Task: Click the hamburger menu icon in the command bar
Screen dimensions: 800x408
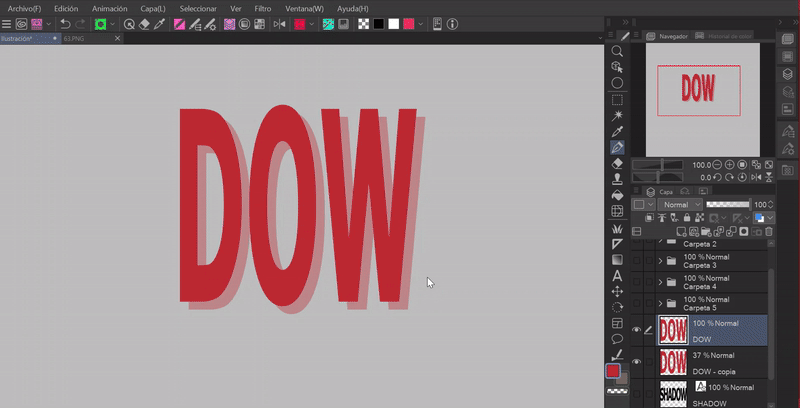Action: tap(6, 24)
